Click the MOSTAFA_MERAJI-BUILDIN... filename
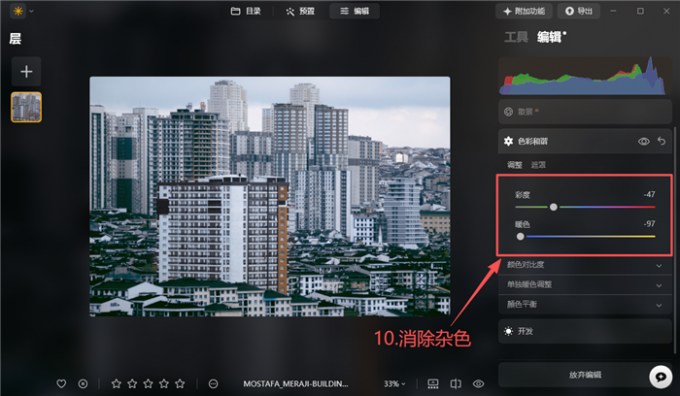Image resolution: width=680 pixels, height=396 pixels. click(295, 384)
